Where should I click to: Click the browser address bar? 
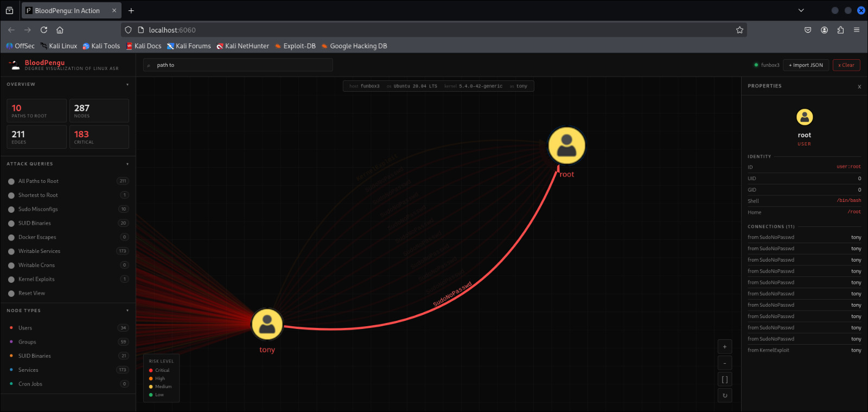click(434, 30)
